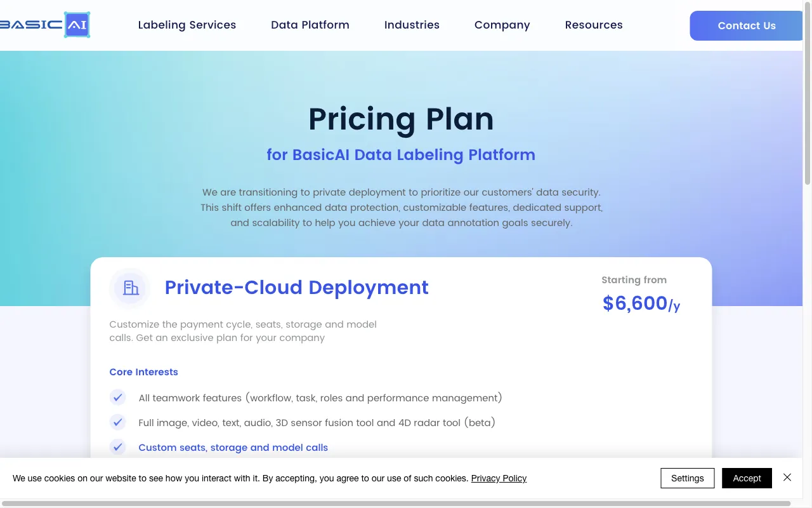Click checkmark beside All teamwork features
812x508 pixels.
117,398
